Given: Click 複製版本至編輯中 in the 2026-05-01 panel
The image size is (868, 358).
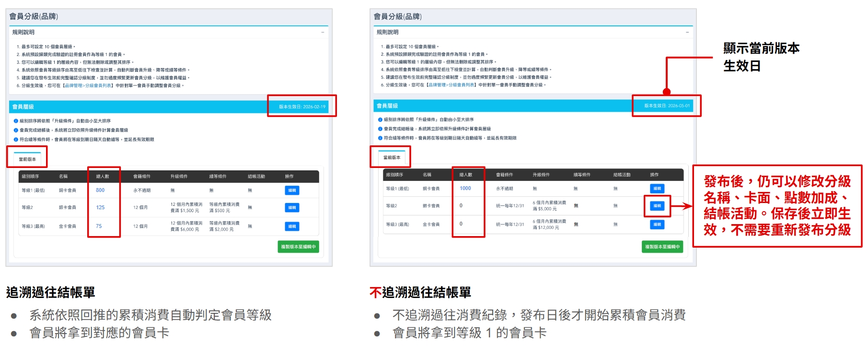Looking at the screenshot, I should pos(662,247).
